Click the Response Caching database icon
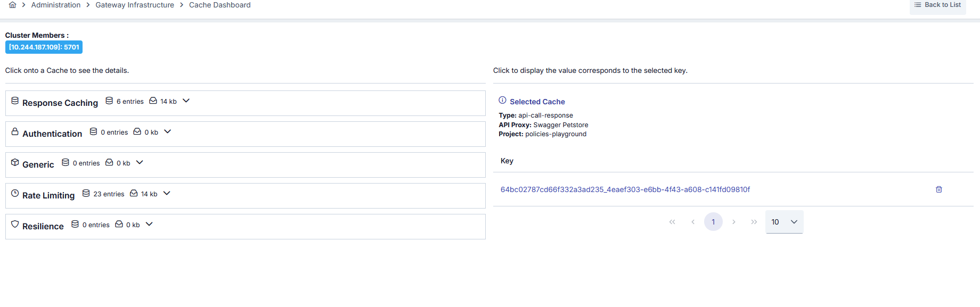The image size is (980, 307). coord(15,101)
